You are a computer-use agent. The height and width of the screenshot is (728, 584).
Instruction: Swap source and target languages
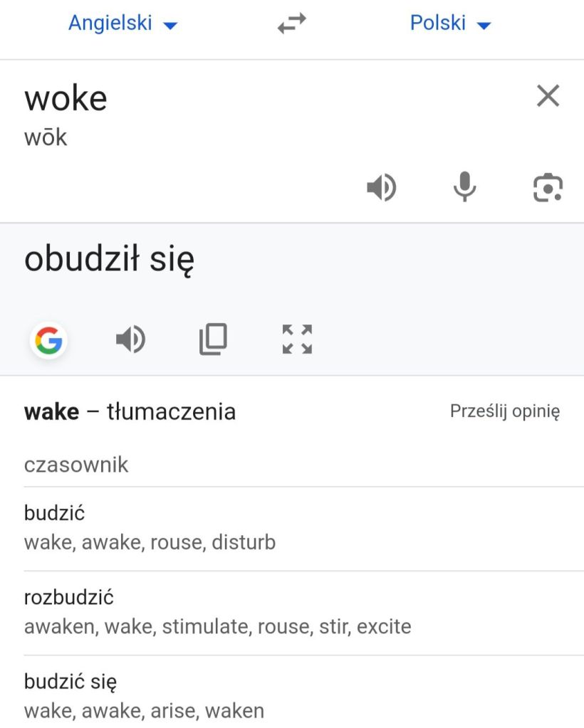click(291, 24)
